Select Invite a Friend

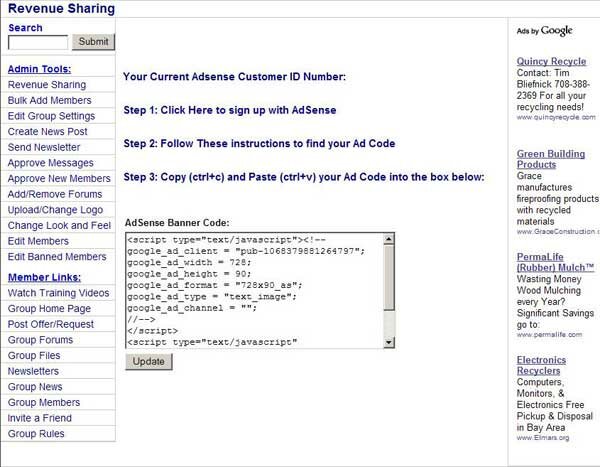[40, 418]
